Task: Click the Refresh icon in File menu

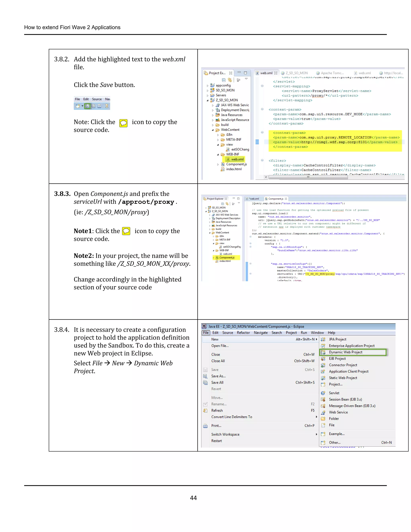Action: point(205,411)
